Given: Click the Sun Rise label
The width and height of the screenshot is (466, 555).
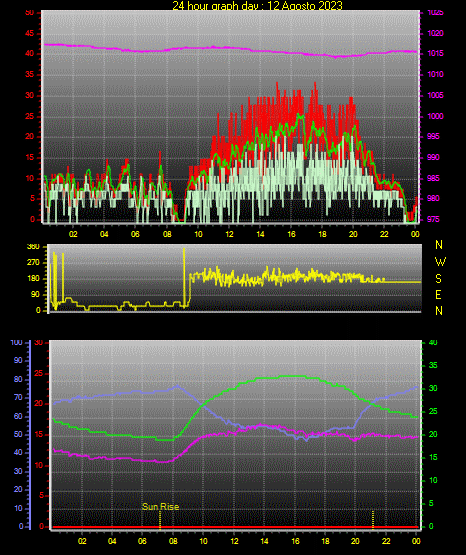Looking at the screenshot, I should point(160,507).
